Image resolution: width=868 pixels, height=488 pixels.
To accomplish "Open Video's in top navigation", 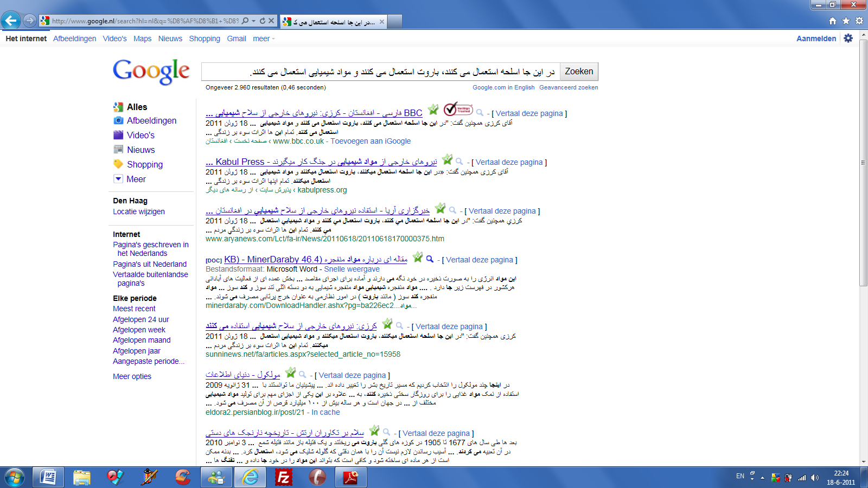I will 114,38.
